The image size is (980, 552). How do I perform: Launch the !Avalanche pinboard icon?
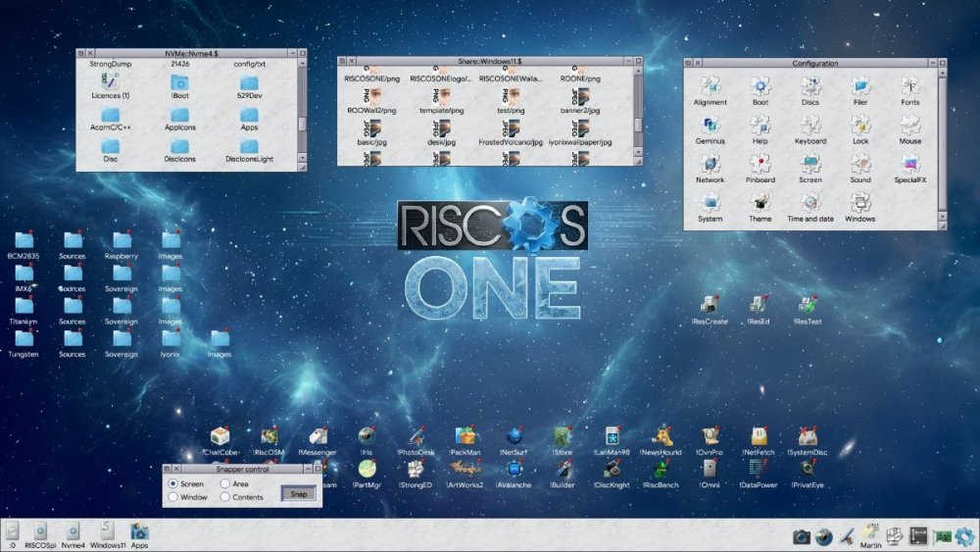514,474
